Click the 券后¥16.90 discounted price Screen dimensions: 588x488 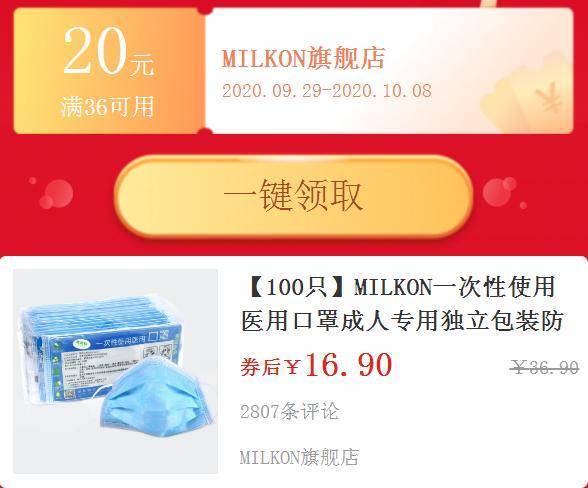[316, 365]
